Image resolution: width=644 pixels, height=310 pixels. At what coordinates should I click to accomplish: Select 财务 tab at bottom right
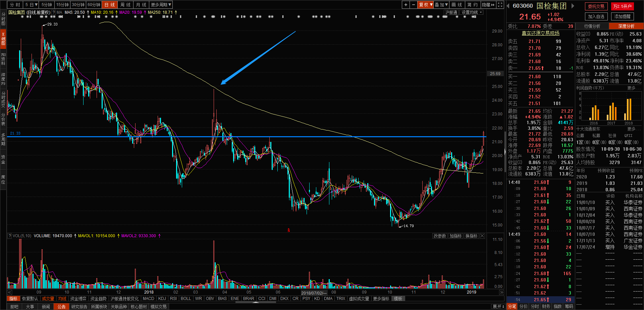[546, 306]
